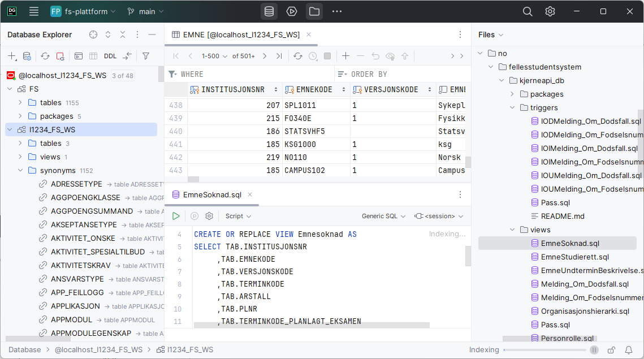Screen dimensions: 644x359
Task: Run the EmneSoknad.sql script with green arrow
Action: [176, 216]
